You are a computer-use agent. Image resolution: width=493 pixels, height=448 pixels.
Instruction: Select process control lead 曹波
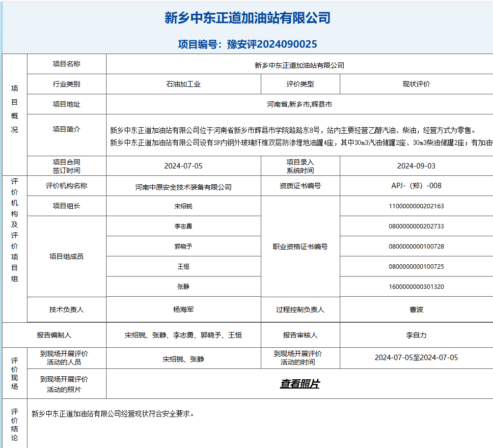(x=416, y=310)
